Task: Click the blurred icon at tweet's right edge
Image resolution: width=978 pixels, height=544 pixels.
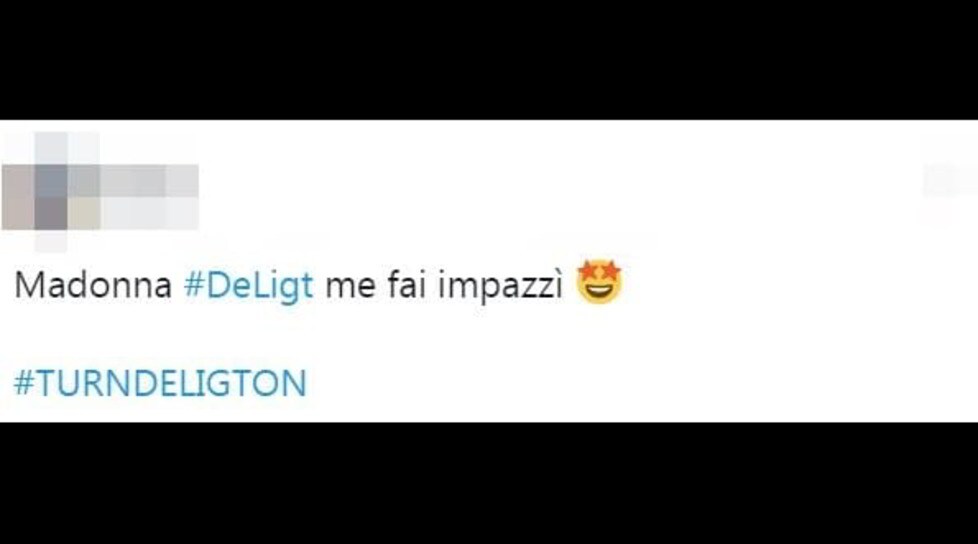Action: pos(949,181)
